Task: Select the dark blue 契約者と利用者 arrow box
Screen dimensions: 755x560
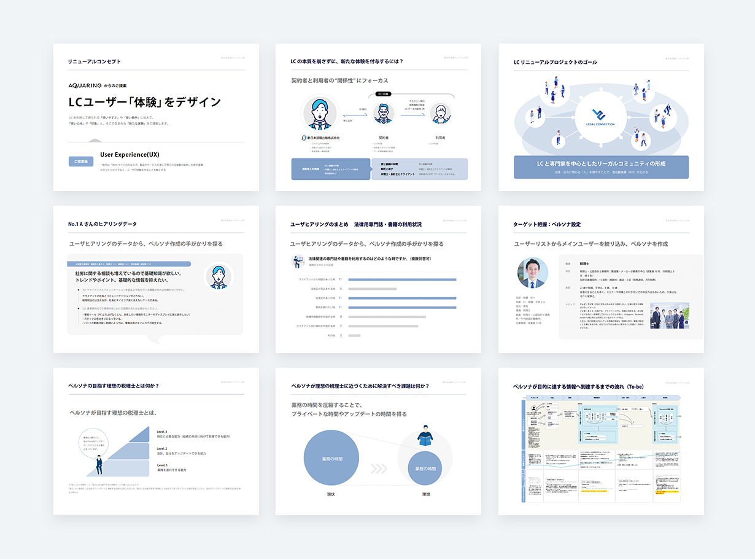Action: tap(330, 169)
